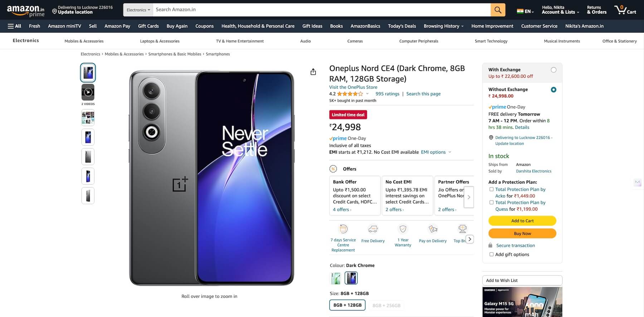Visit the OnePlus Store link
The width and height of the screenshot is (644, 317).
[x=353, y=87]
